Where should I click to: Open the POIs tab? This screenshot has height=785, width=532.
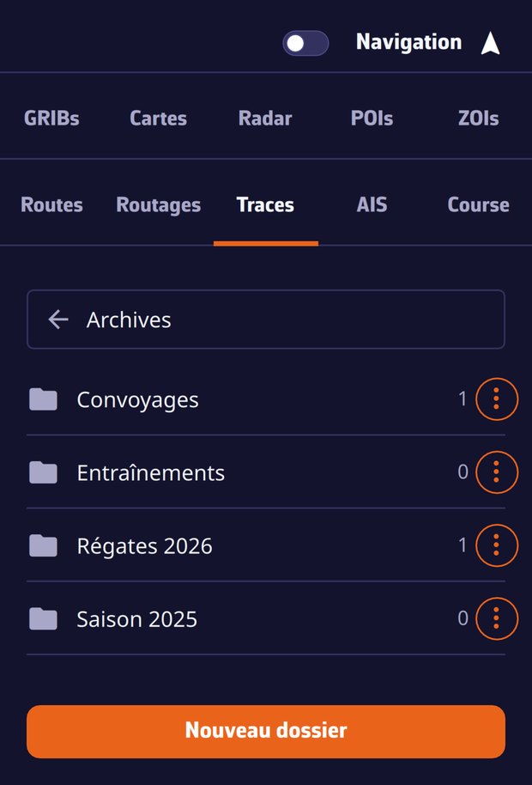pyautogui.click(x=372, y=119)
